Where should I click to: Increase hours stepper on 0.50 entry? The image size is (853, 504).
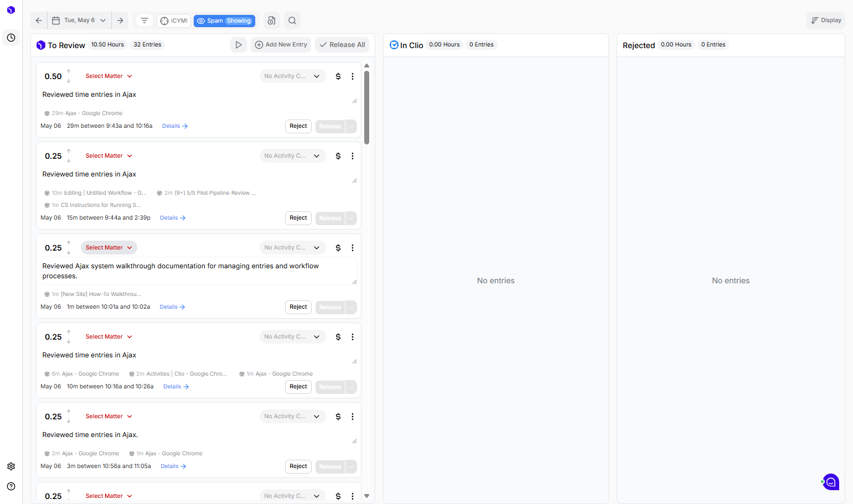[69, 71]
